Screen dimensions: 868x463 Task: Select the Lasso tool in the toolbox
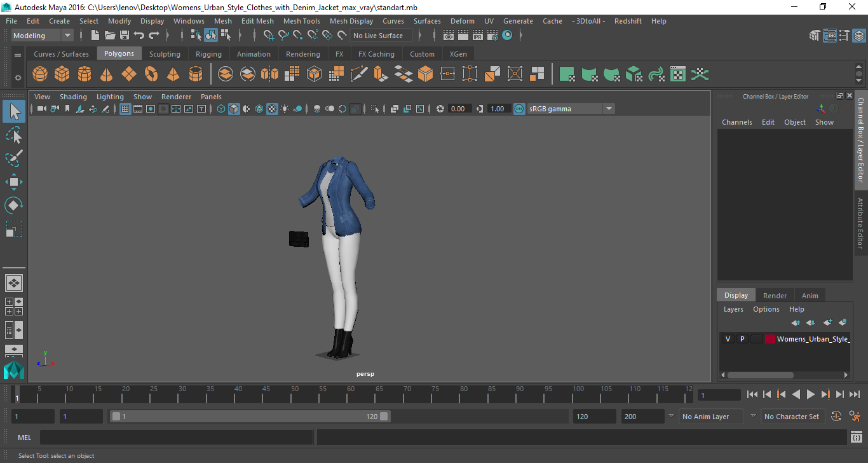click(x=14, y=135)
